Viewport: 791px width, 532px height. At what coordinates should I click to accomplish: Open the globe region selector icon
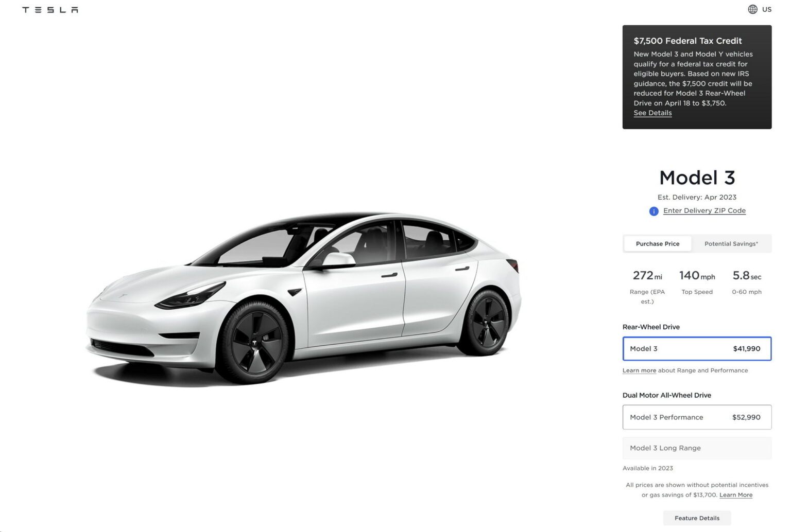click(x=752, y=9)
